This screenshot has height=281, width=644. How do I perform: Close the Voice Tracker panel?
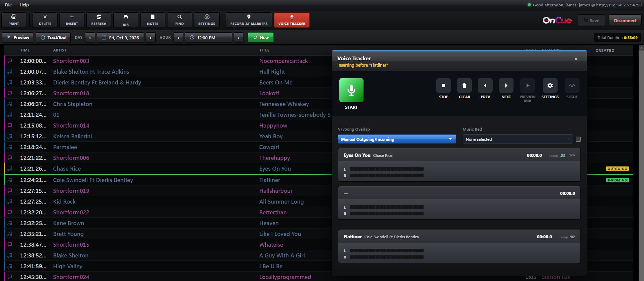click(576, 59)
